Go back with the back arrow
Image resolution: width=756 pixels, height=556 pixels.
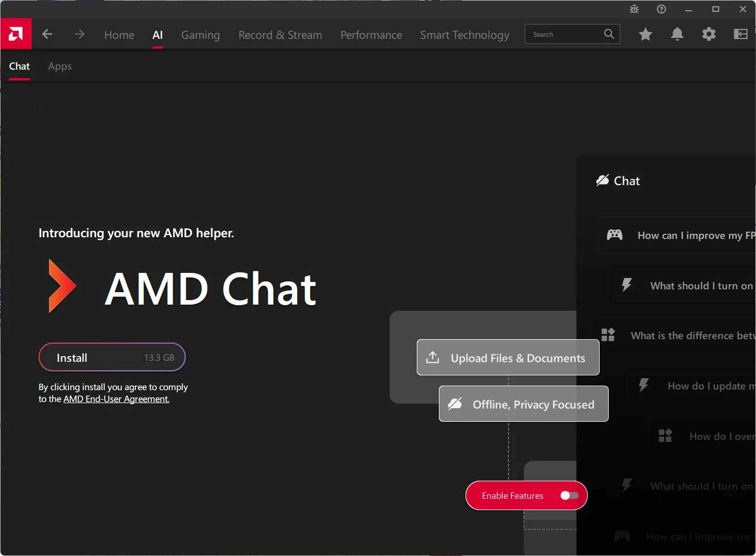click(48, 35)
